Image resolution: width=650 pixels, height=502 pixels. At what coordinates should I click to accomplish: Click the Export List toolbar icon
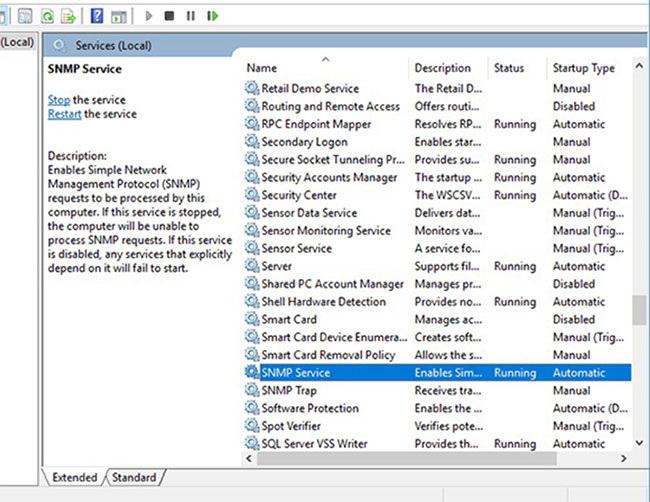pyautogui.click(x=68, y=16)
